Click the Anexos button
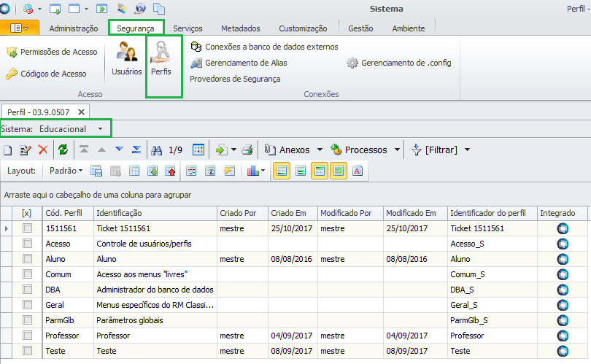This screenshot has height=364, width=591. pos(287,150)
